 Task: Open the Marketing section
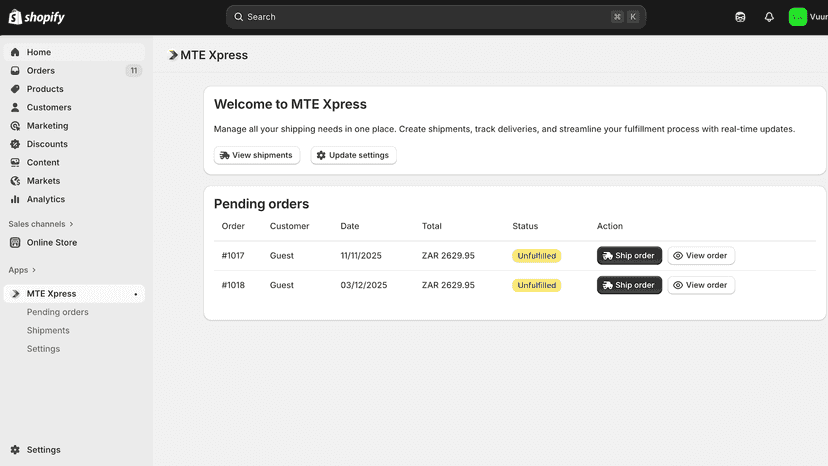point(74,126)
